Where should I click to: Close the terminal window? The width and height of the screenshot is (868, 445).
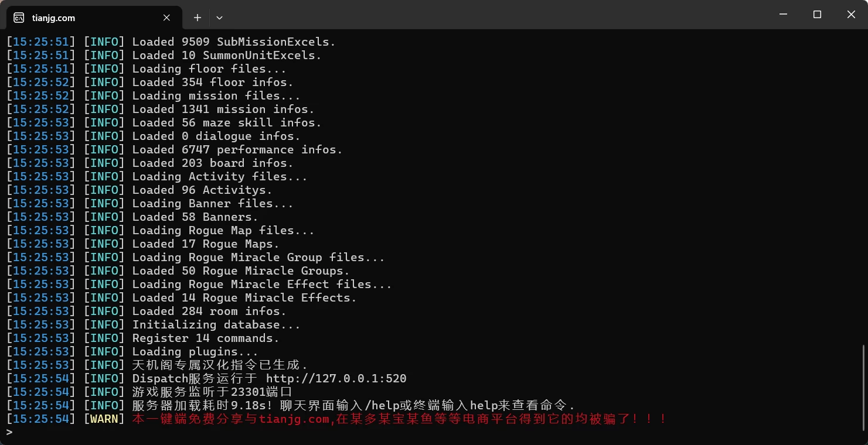(x=851, y=15)
